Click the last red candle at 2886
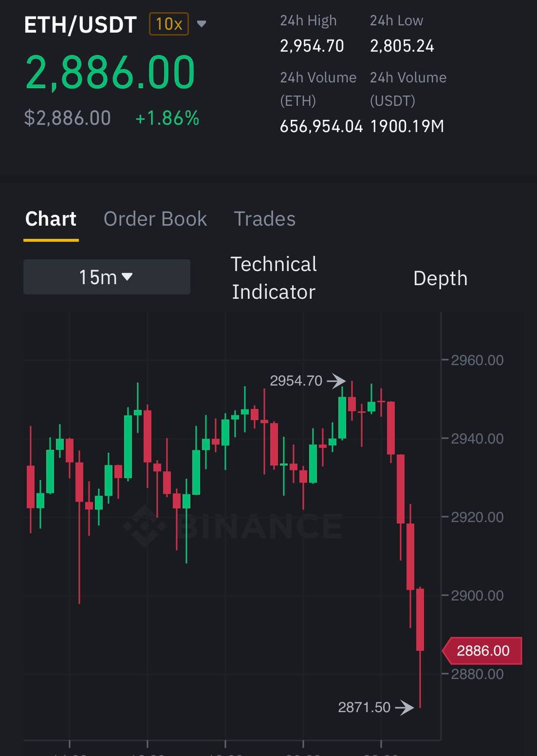The width and height of the screenshot is (537, 756). (420, 619)
